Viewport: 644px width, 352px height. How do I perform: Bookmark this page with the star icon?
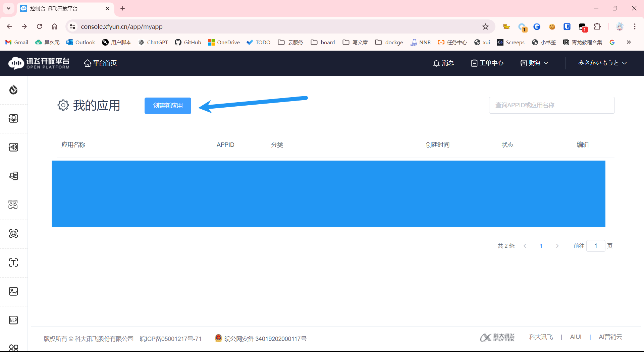(x=485, y=26)
